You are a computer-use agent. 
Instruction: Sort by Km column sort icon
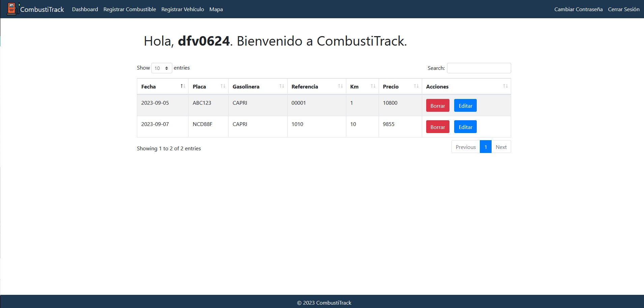373,86
